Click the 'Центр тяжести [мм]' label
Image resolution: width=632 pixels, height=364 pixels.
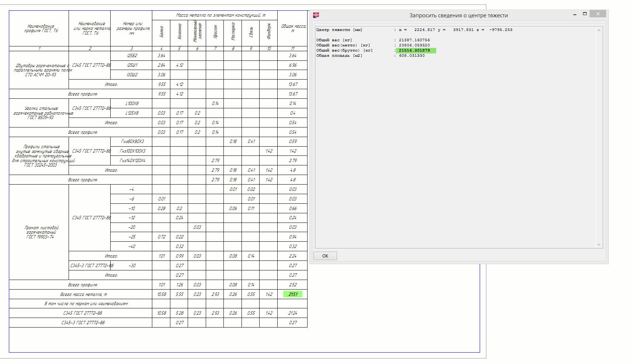(339, 30)
